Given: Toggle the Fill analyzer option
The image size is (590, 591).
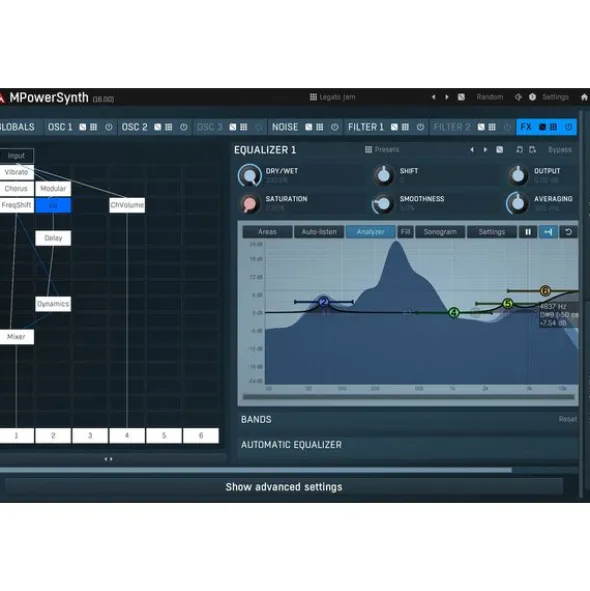Looking at the screenshot, I should [405, 232].
